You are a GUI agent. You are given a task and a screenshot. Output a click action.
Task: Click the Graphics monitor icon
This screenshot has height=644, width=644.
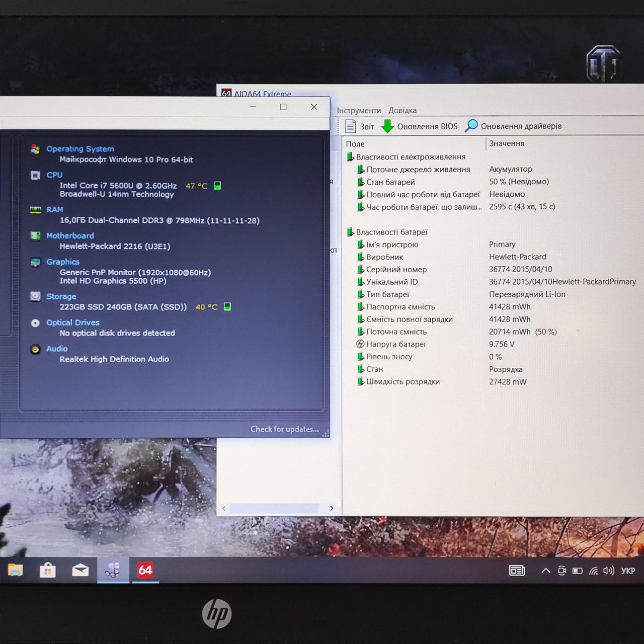tap(35, 262)
